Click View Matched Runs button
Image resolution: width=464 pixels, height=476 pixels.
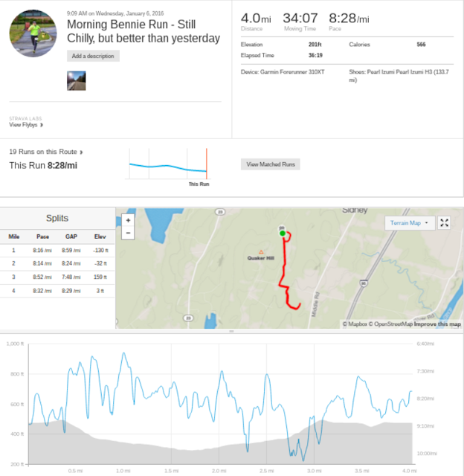[271, 164]
